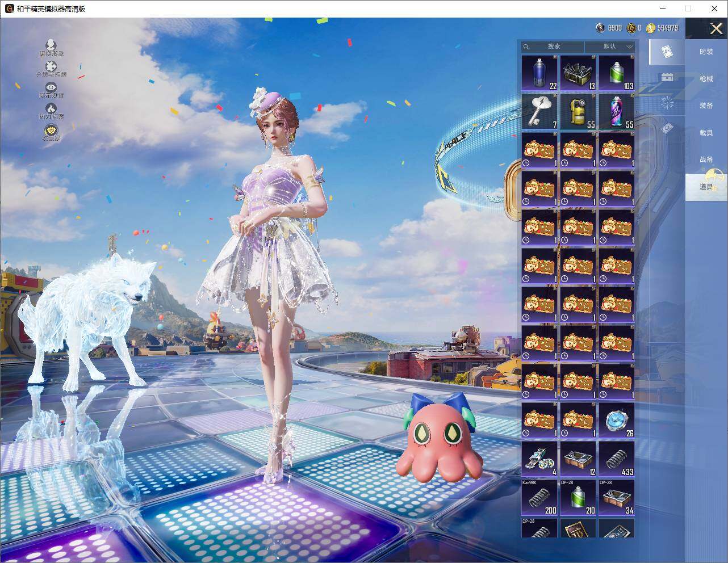Select the 战备 category tab
Viewport: 728px width, 563px height.
[x=706, y=159]
